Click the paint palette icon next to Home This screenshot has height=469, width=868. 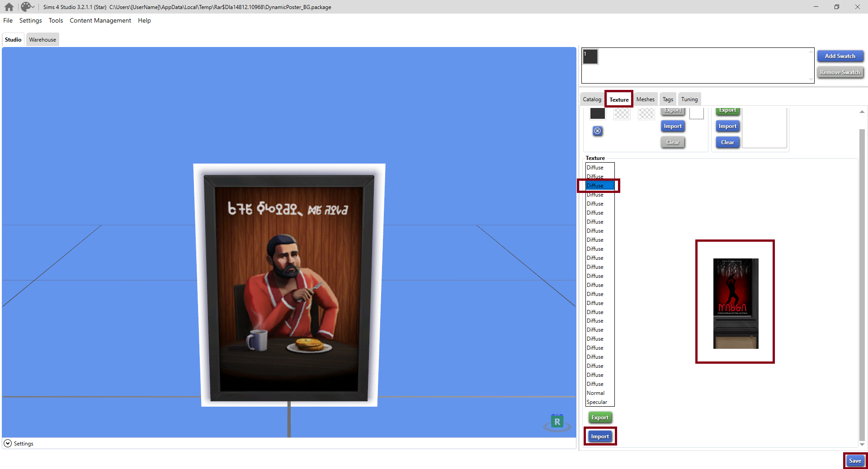pos(25,7)
